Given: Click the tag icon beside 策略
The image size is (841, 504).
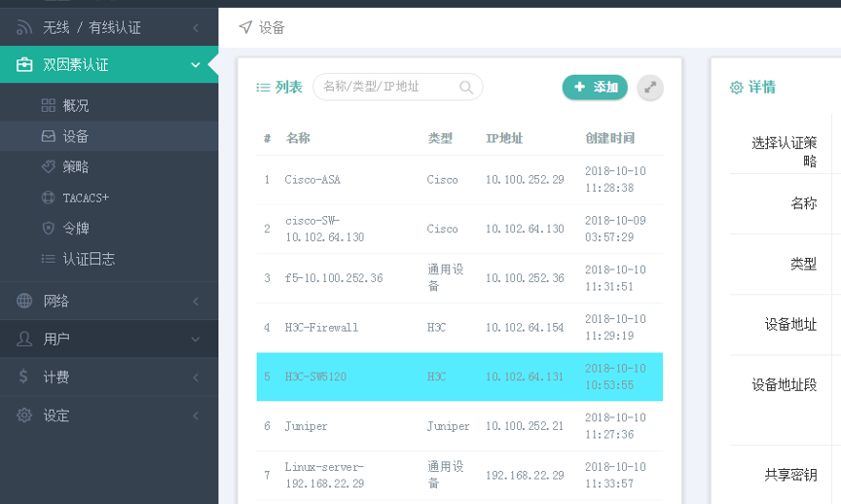Looking at the screenshot, I should (x=49, y=166).
